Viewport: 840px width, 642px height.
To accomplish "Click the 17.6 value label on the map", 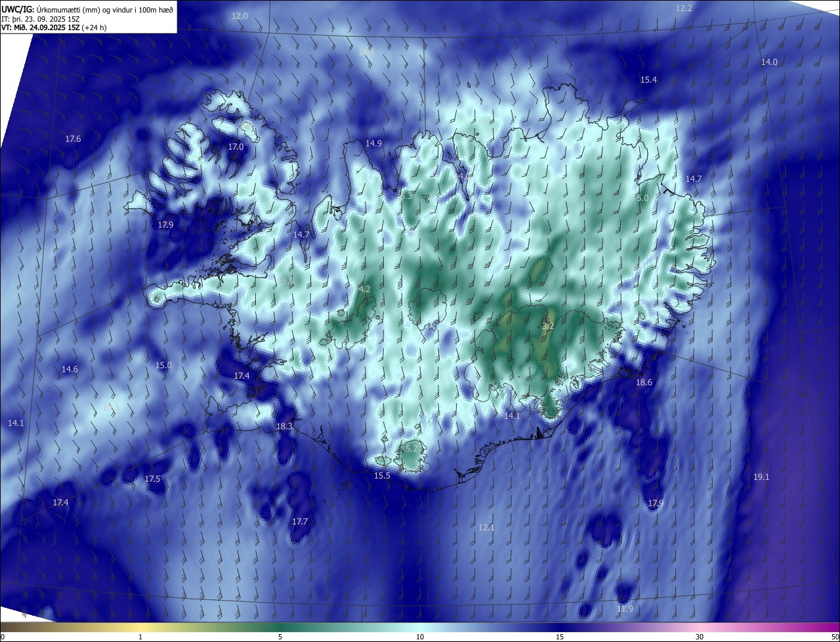I will coord(73,139).
